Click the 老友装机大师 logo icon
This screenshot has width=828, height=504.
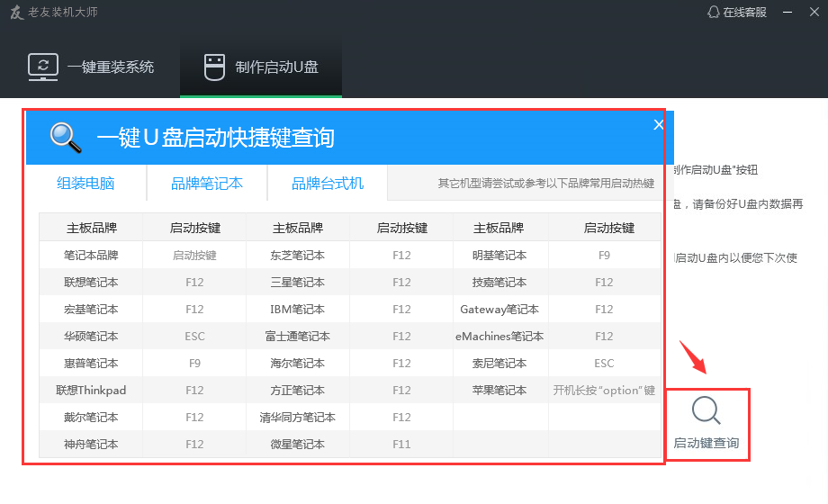coord(16,13)
